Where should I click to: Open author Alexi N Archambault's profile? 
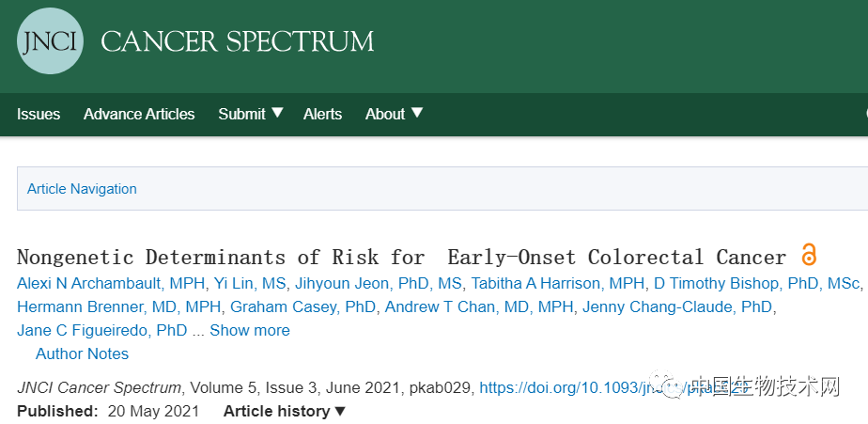(111, 284)
